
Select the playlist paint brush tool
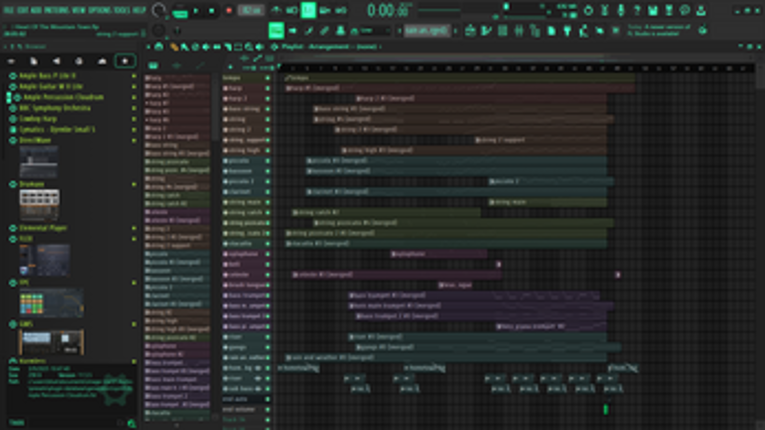[184, 47]
